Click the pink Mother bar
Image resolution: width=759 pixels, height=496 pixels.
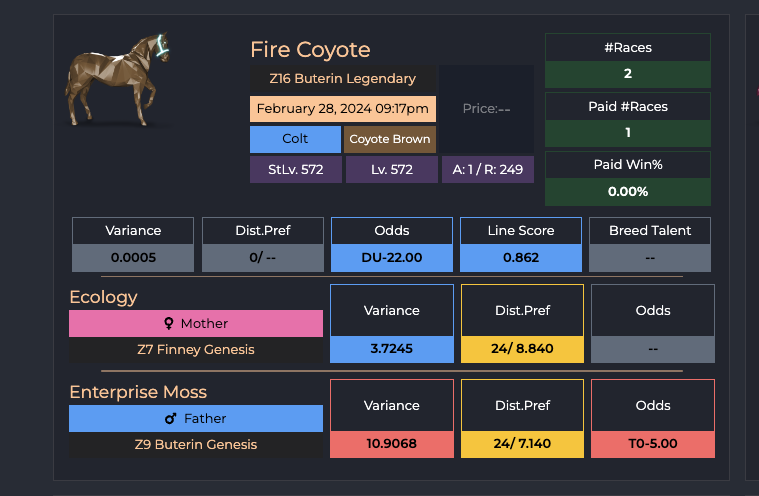coord(196,324)
